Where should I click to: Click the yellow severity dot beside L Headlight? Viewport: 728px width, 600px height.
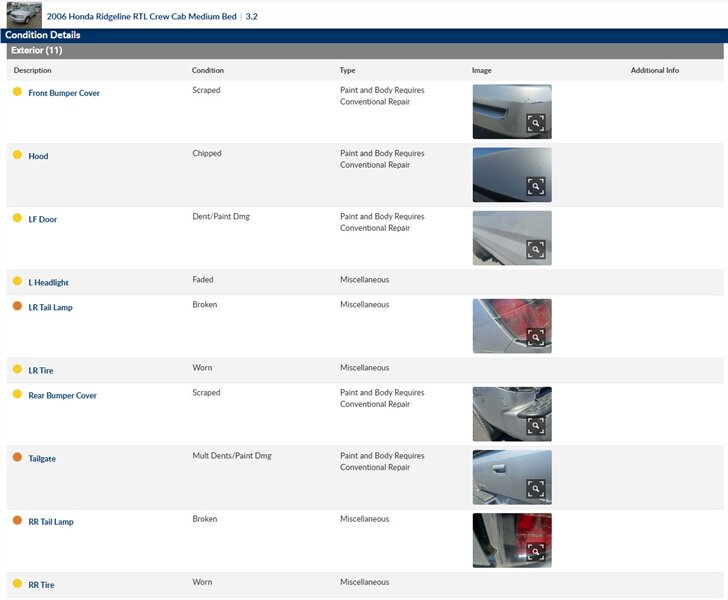pyautogui.click(x=17, y=282)
